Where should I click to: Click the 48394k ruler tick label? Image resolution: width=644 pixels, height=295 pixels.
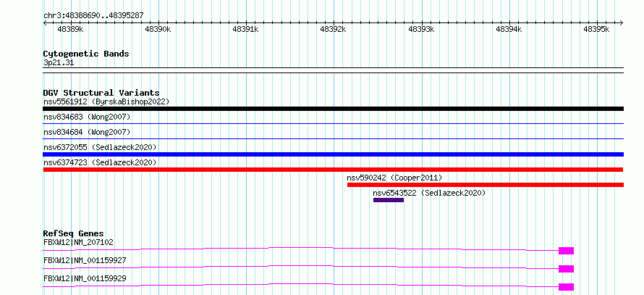(509, 30)
